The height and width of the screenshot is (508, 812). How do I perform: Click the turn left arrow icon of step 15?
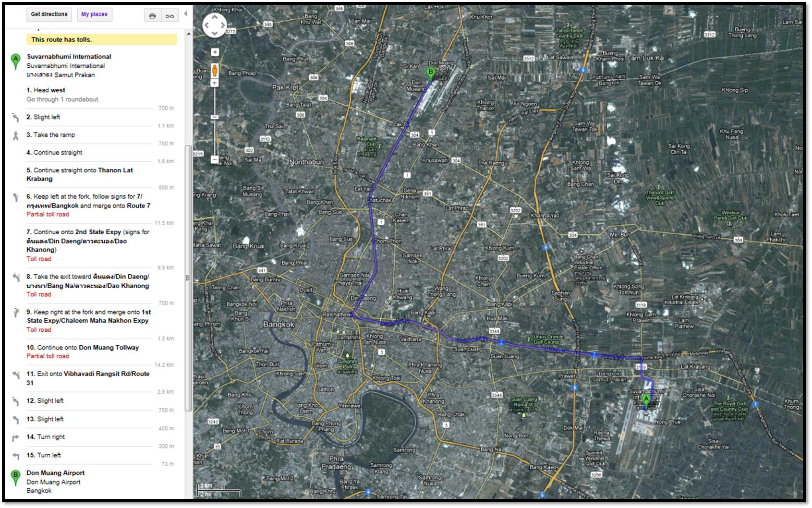tap(15, 456)
